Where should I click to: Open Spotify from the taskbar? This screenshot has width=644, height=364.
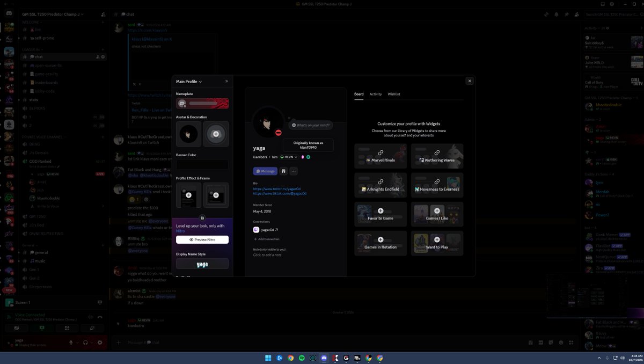[302, 358]
